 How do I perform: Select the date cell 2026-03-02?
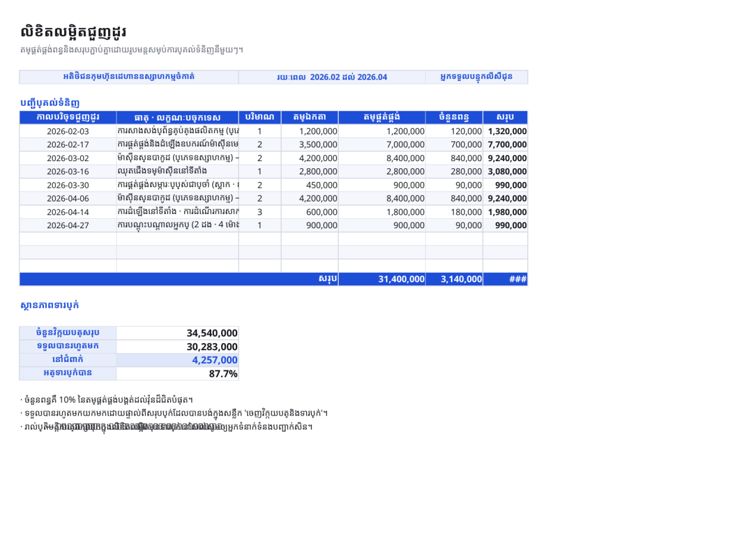point(68,158)
